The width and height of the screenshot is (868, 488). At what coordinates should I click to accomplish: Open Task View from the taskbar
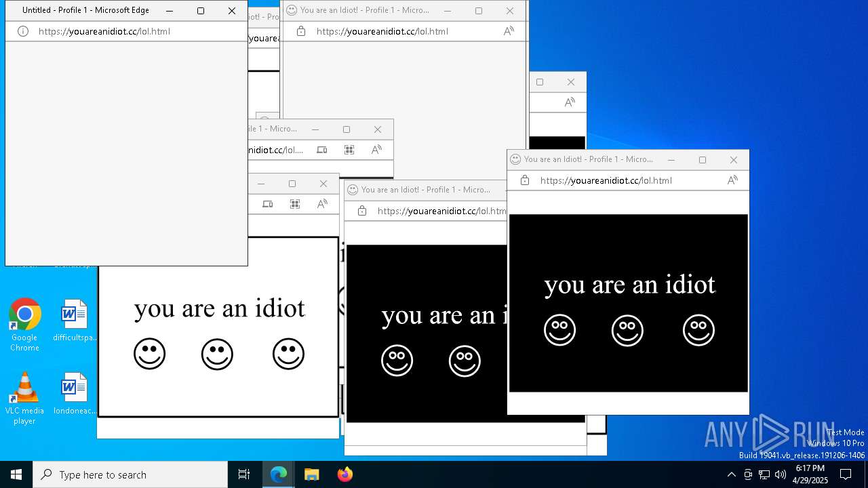pyautogui.click(x=244, y=474)
